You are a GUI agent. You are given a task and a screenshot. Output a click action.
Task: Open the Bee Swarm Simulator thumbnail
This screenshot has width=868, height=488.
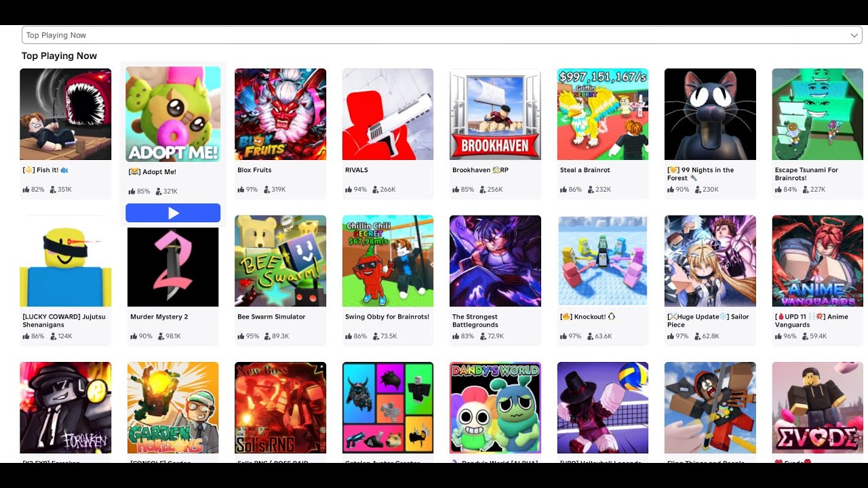pos(280,261)
